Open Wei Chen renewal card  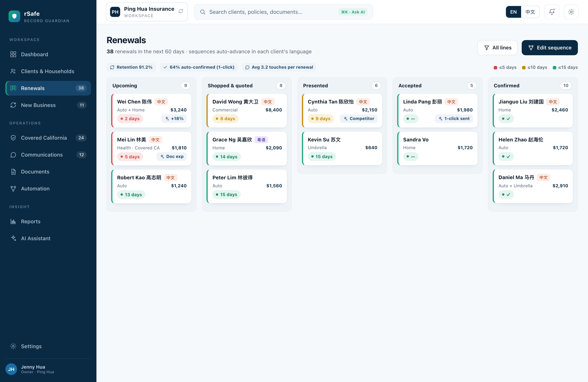click(x=151, y=110)
